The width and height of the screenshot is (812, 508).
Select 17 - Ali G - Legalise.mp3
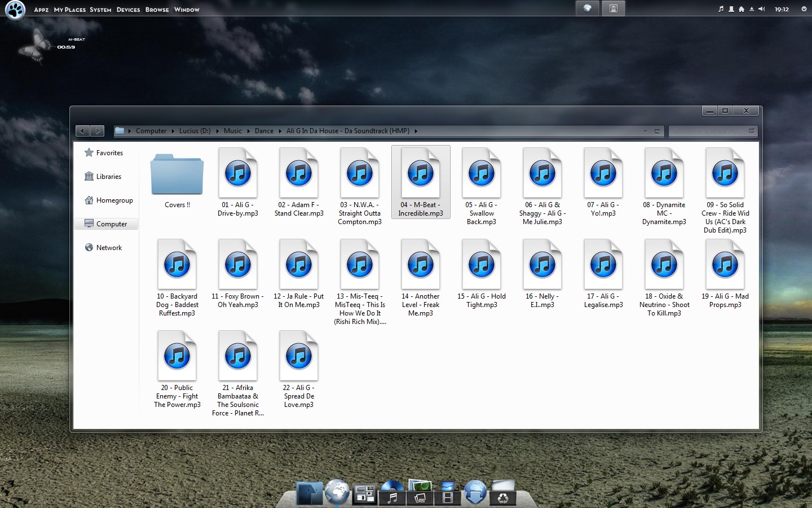[x=603, y=274]
